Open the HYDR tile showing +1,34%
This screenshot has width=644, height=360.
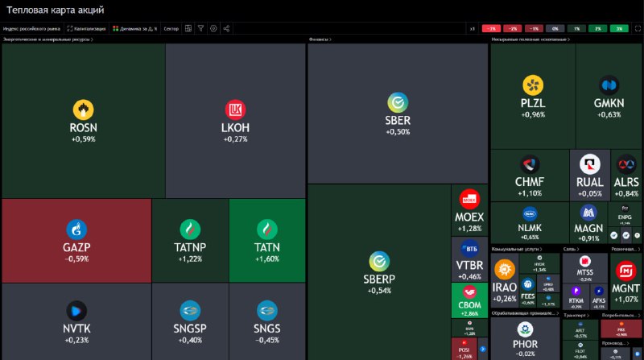click(539, 263)
